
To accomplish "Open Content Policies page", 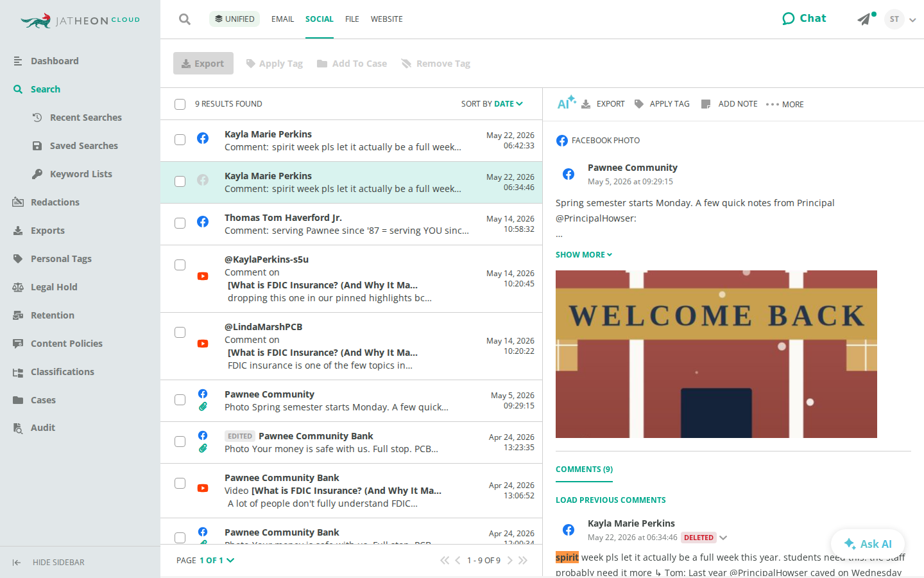I will pos(67,344).
